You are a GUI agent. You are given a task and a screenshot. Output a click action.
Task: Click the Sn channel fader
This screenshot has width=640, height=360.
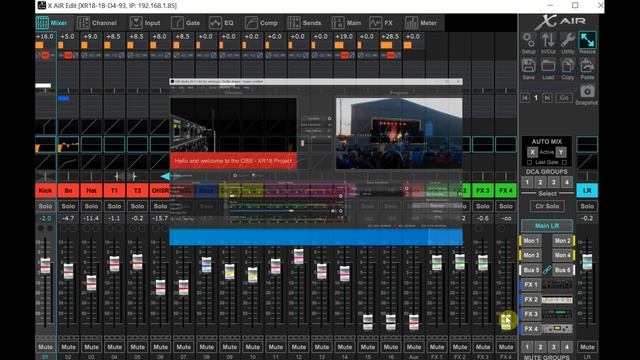tap(68, 271)
